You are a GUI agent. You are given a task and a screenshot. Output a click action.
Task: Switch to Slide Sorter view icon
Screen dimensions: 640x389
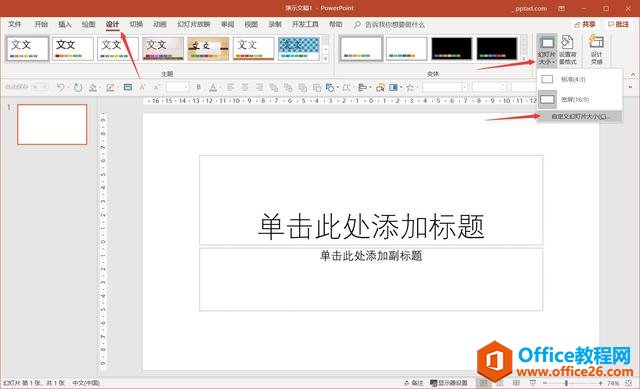pos(500,383)
